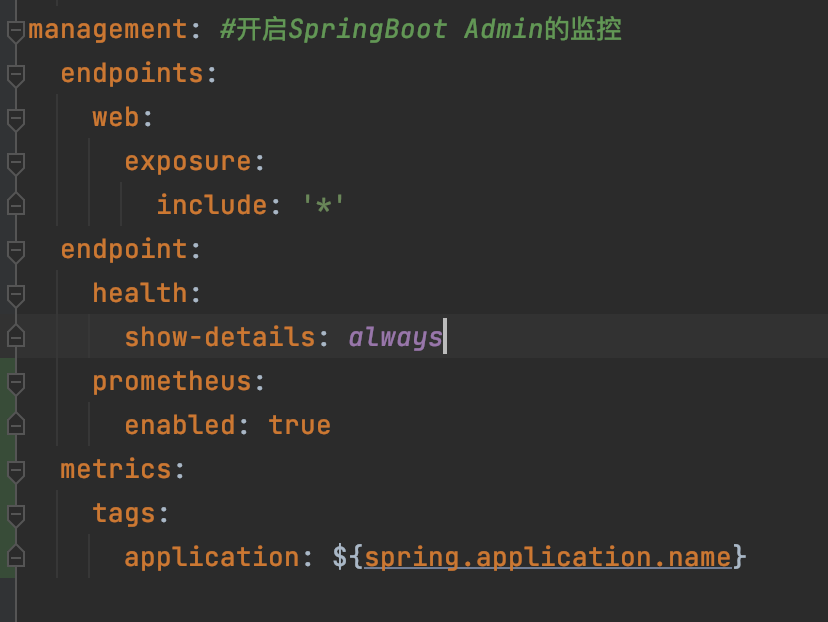Fold the health block in gutter
828x622 pixels.
tap(16, 296)
